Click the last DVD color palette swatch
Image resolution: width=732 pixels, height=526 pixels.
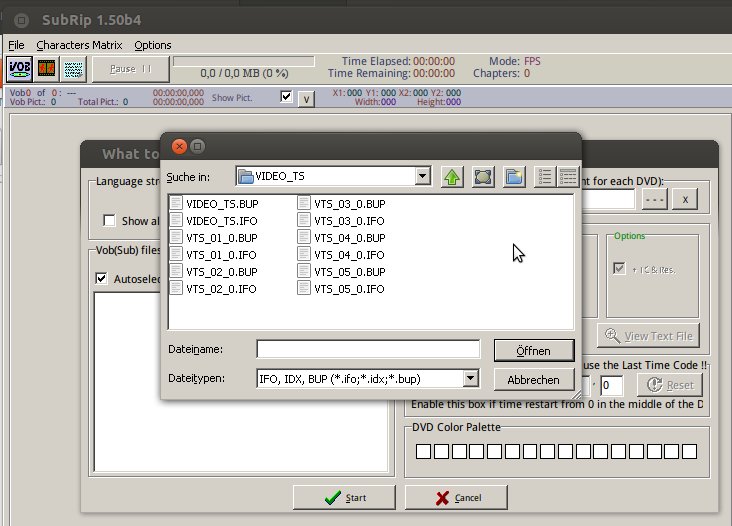click(x=689, y=451)
